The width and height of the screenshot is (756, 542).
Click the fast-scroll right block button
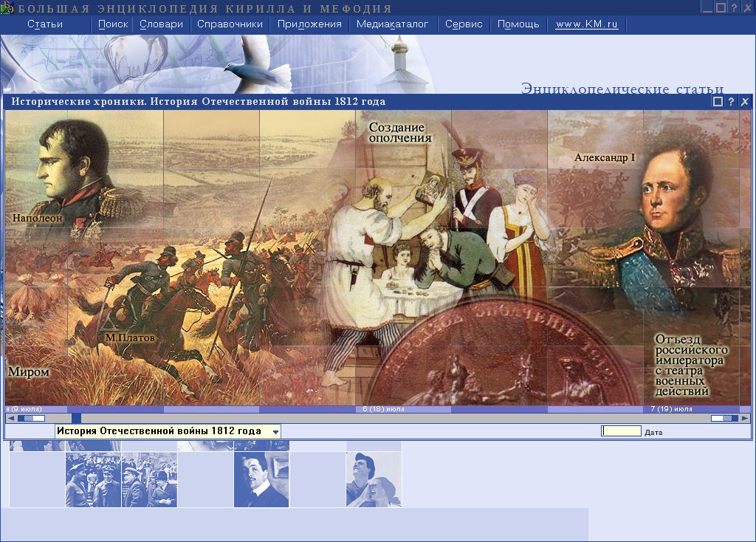724,418
